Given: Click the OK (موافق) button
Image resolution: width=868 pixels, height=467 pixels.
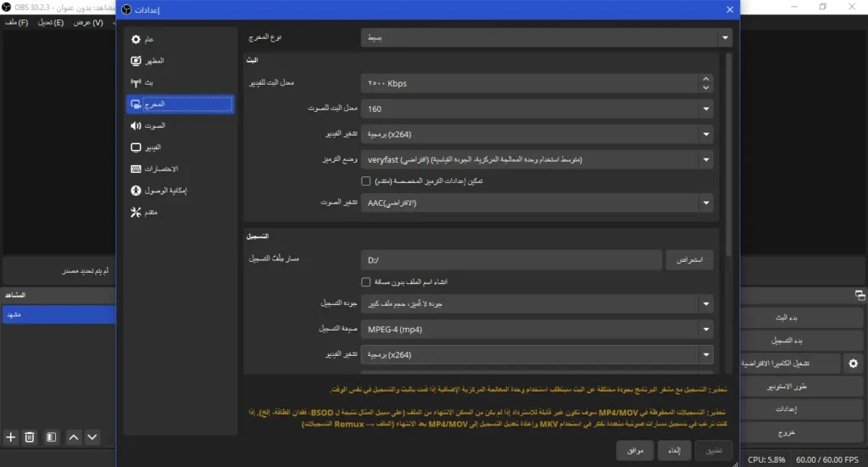Looking at the screenshot, I should 635,450.
